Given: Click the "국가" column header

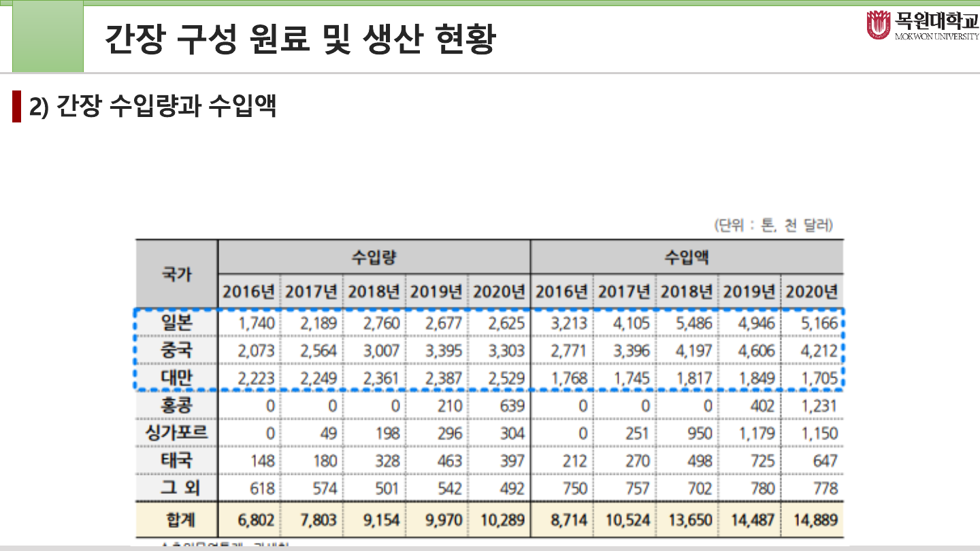Looking at the screenshot, I should click(x=176, y=274).
